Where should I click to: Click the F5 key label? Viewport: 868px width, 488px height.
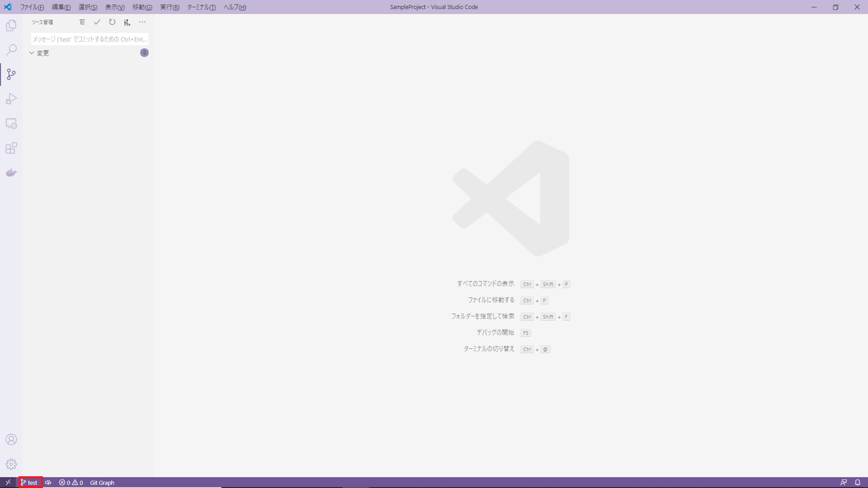tap(525, 333)
